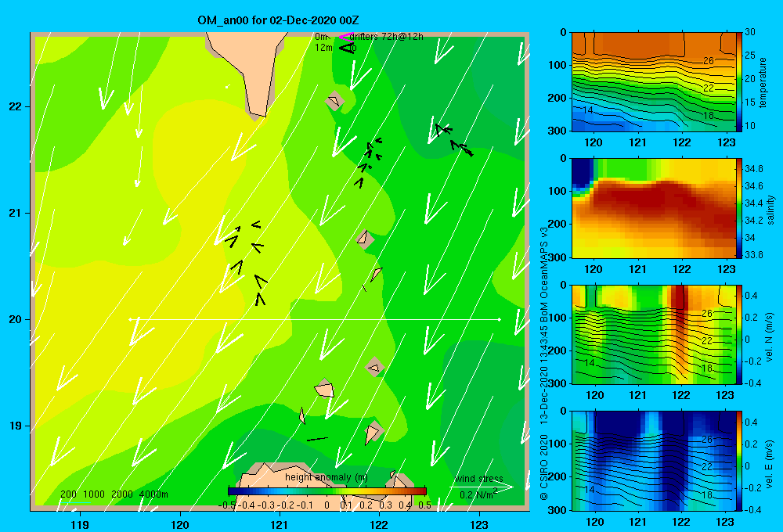Screen dimensions: 783x532
Task: Click the CSIRO BoM OceanMAPS v3 copyright text
Action: 544,363
